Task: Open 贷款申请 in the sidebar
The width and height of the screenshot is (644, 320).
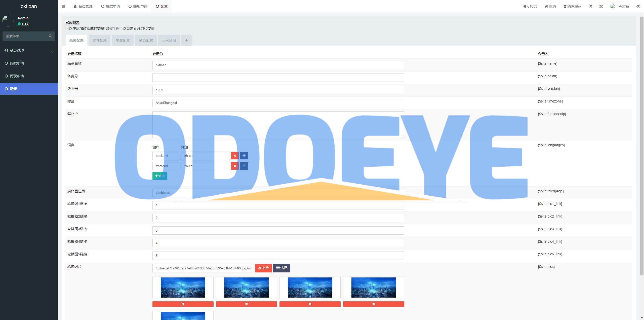Action: click(29, 63)
